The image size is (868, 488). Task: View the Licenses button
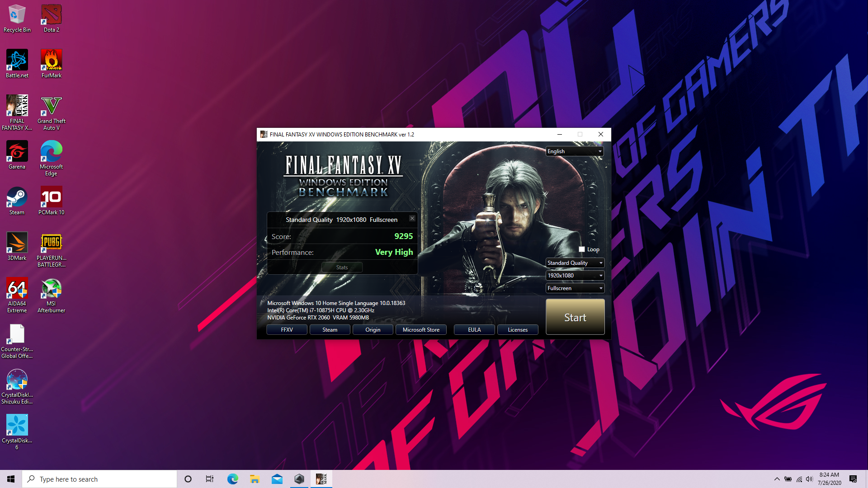coord(518,330)
